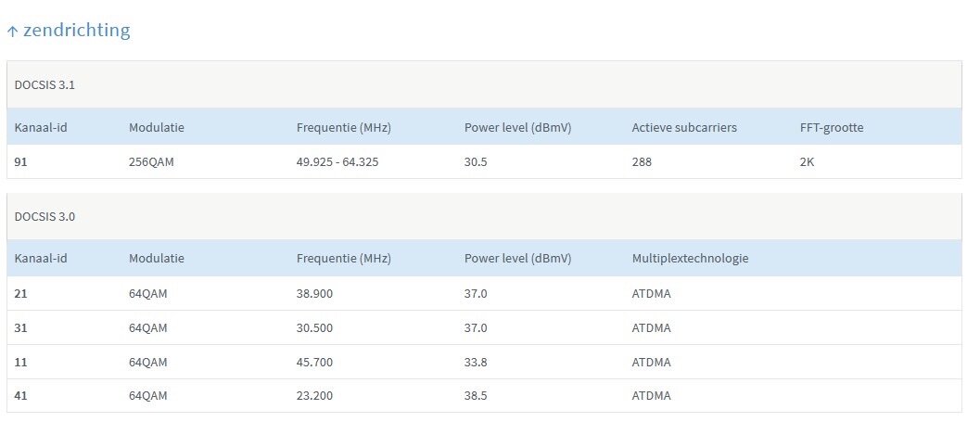Click the up-arrow icon beside zendrichting
The width and height of the screenshot is (980, 422).
(12, 32)
